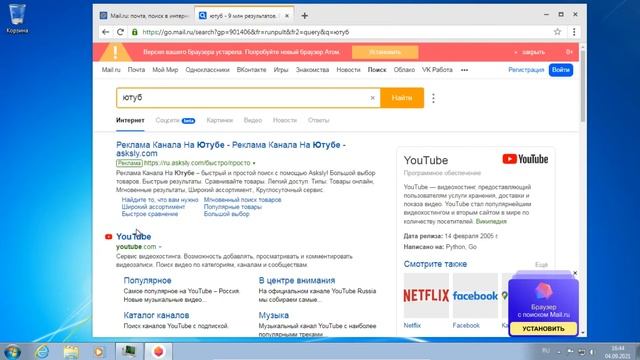Switch to the Видео tab

(253, 120)
